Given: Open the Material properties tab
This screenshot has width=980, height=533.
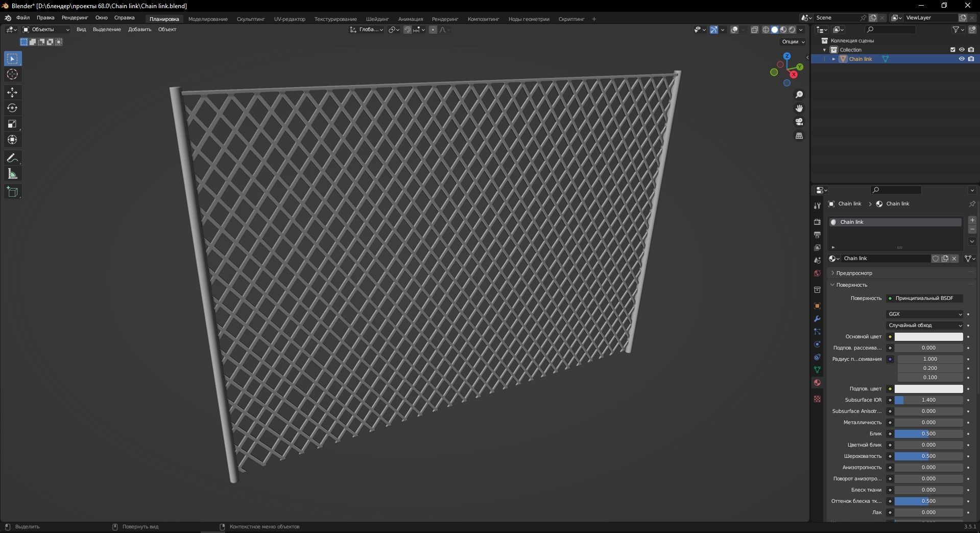Looking at the screenshot, I should point(817,383).
